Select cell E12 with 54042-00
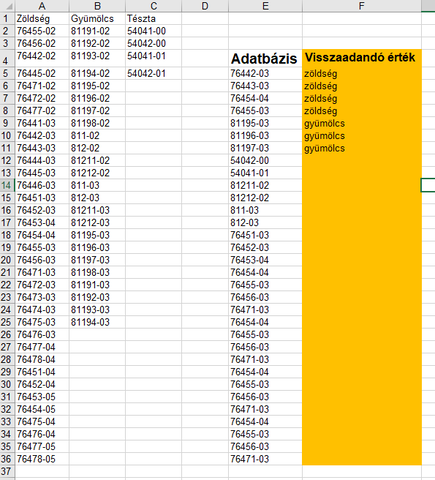Viewport: 435px width, 480px height. [265, 160]
